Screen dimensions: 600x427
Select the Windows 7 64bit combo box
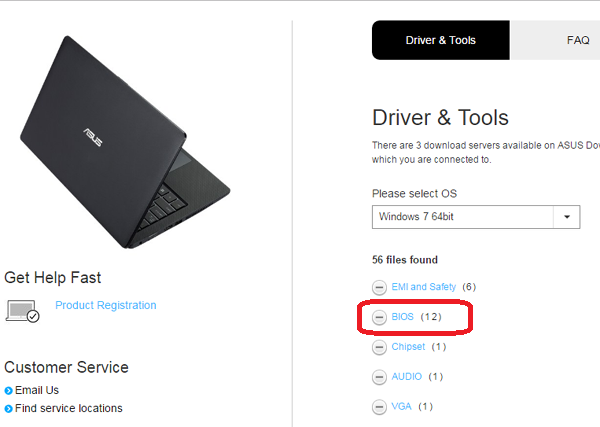pos(463,217)
